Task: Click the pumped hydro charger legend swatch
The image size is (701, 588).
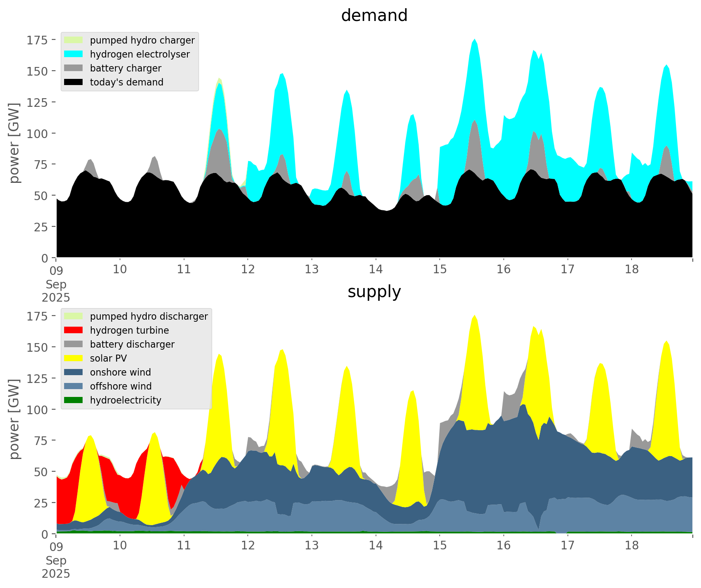Action: [x=74, y=40]
